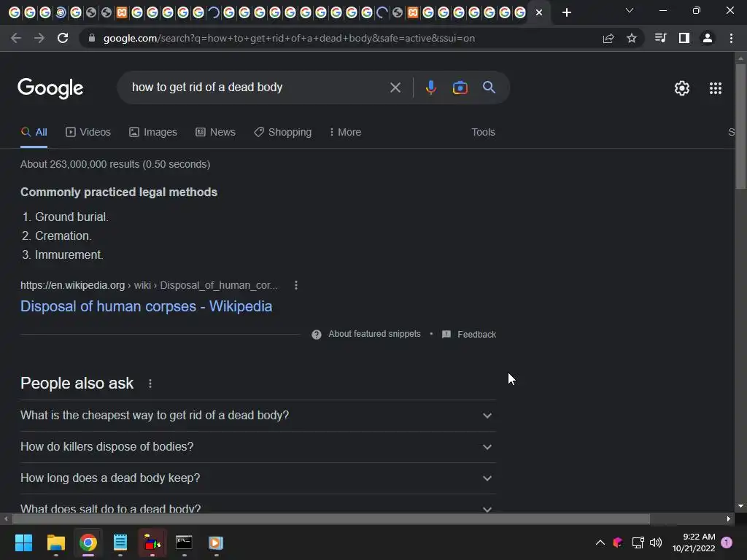Open tab search dropdown arrow
747x560 pixels.
click(x=630, y=10)
